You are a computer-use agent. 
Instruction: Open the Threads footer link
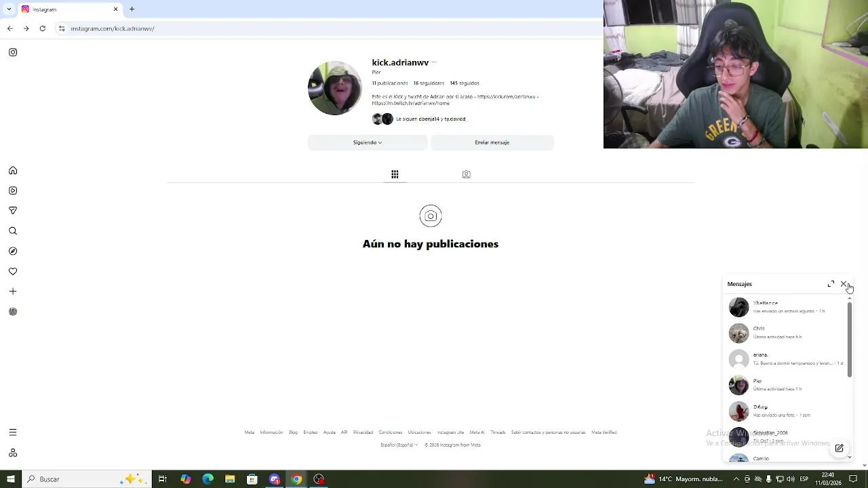click(498, 432)
